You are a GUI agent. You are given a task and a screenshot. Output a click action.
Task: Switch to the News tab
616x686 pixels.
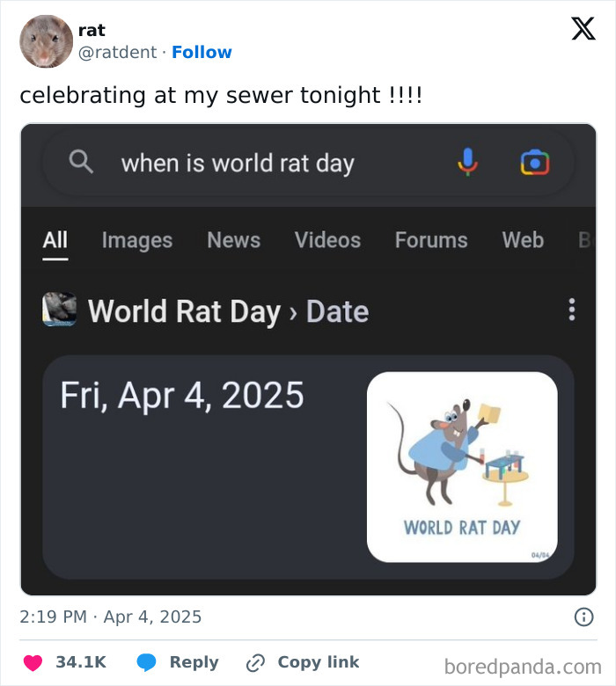click(x=234, y=240)
